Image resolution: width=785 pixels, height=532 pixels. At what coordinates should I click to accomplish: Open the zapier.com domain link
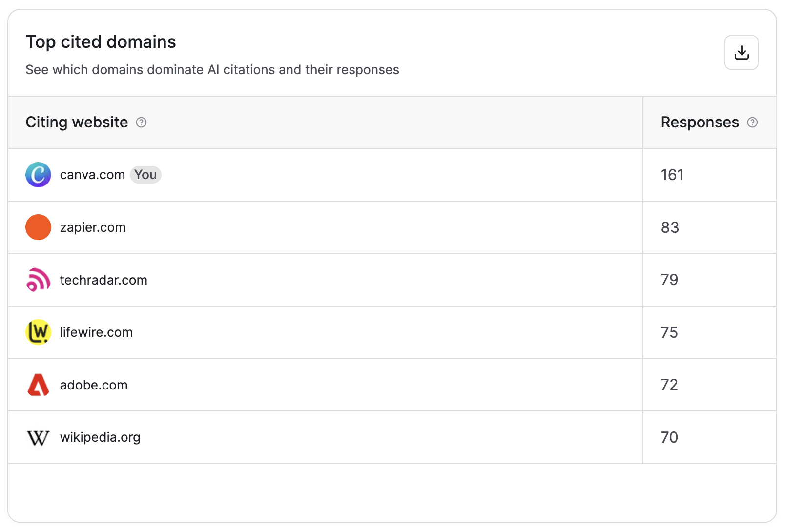(x=93, y=227)
